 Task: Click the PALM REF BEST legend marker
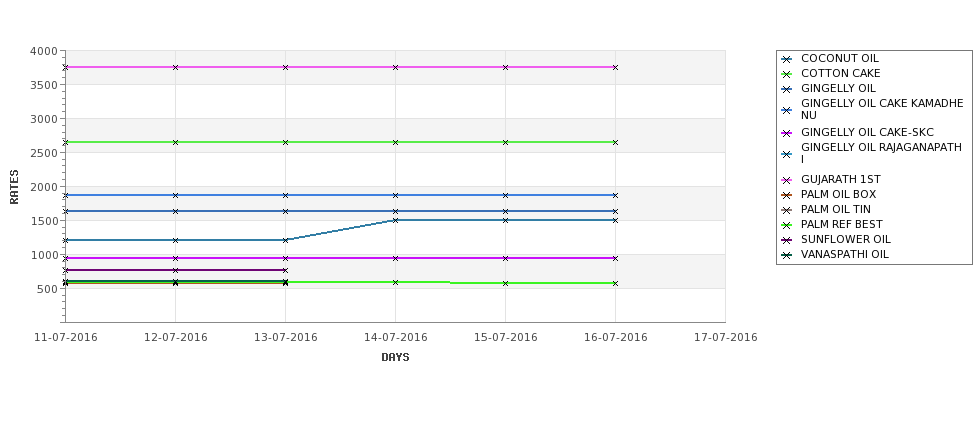(787, 225)
